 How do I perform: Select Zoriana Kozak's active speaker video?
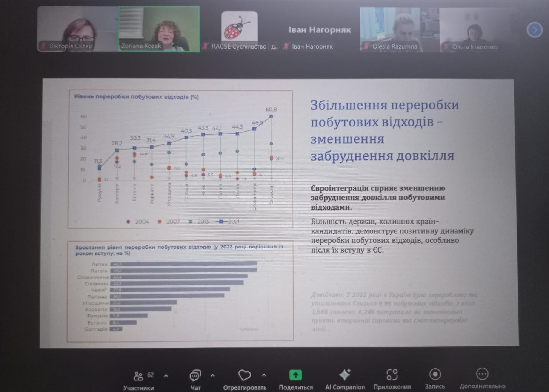click(159, 29)
